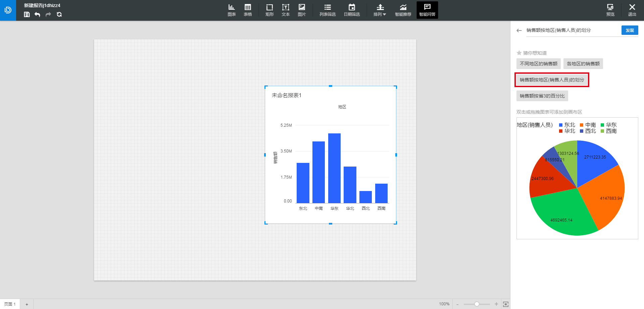Image resolution: width=644 pixels, height=309 pixels.
Task: Select the 矩形 rectangle tool
Action: point(269,10)
